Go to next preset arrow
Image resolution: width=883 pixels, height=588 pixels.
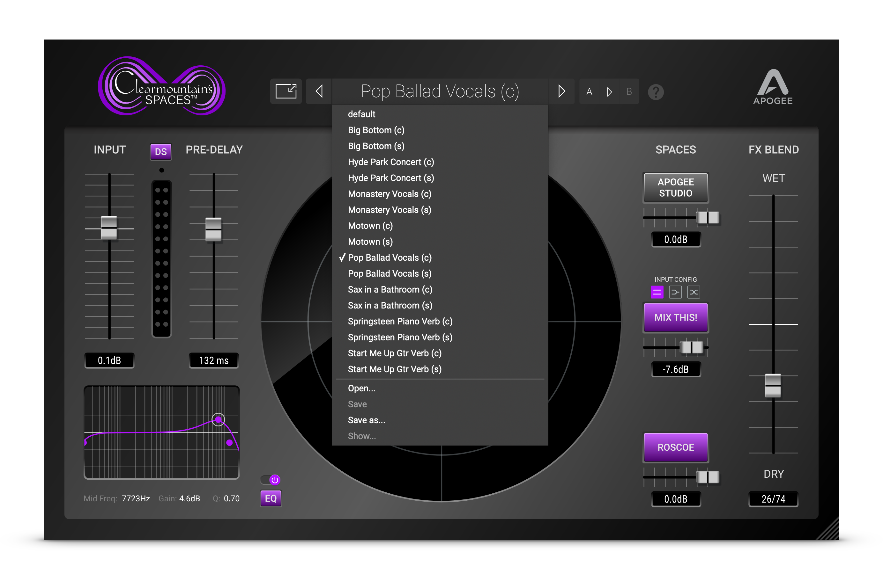tap(561, 91)
